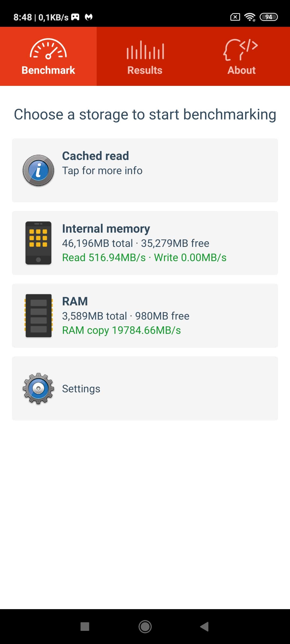
Task: Switch to the Results tab
Action: [145, 56]
